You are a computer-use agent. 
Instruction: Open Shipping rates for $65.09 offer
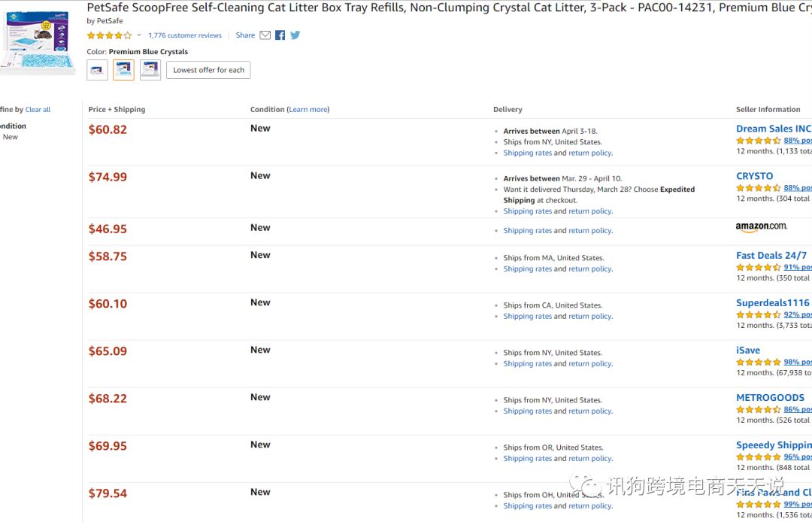point(528,363)
